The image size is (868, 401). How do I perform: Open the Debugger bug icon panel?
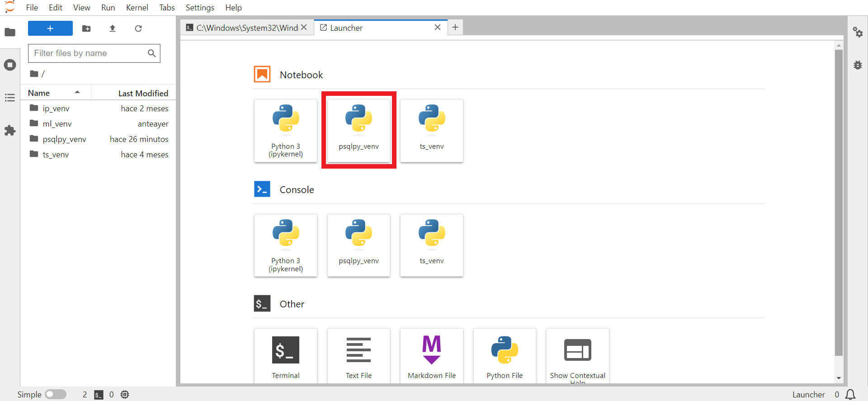858,65
